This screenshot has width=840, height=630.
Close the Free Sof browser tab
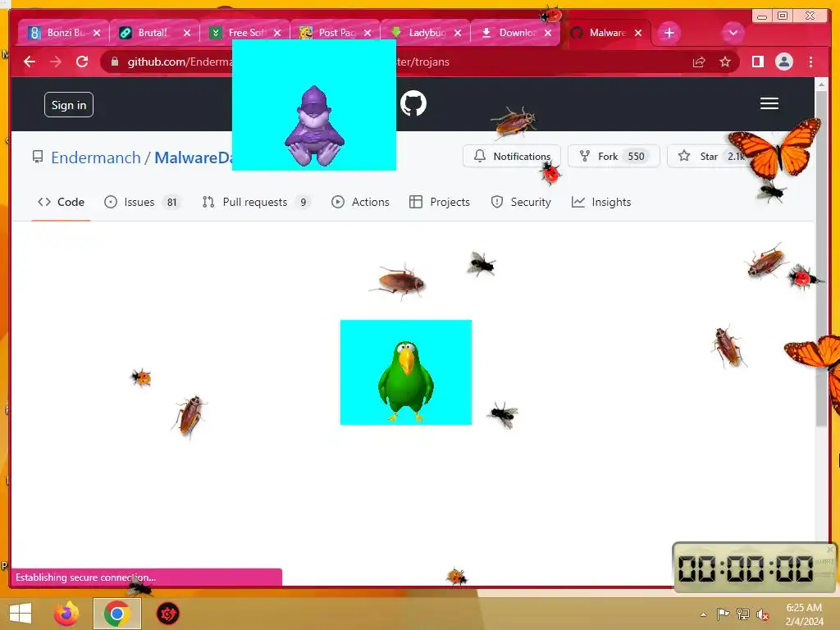(277, 33)
